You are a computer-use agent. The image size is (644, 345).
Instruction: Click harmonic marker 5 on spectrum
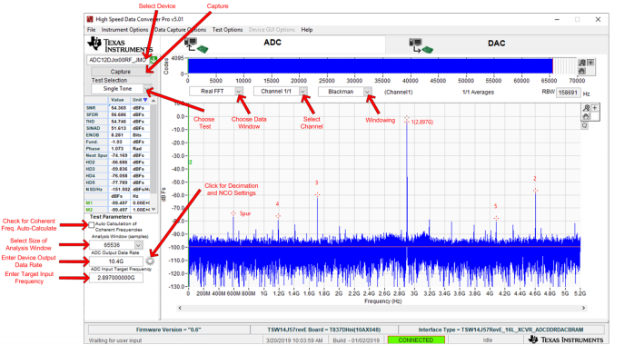pos(496,218)
